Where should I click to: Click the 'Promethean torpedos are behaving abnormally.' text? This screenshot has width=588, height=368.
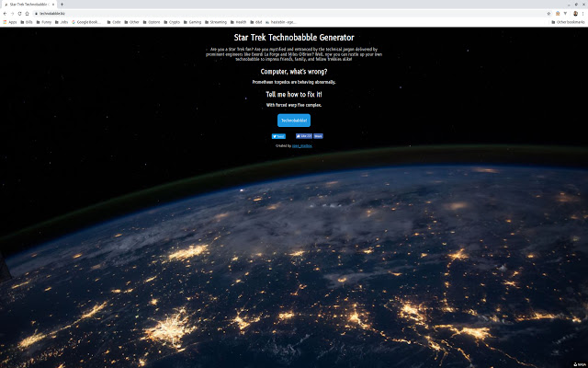coord(294,82)
